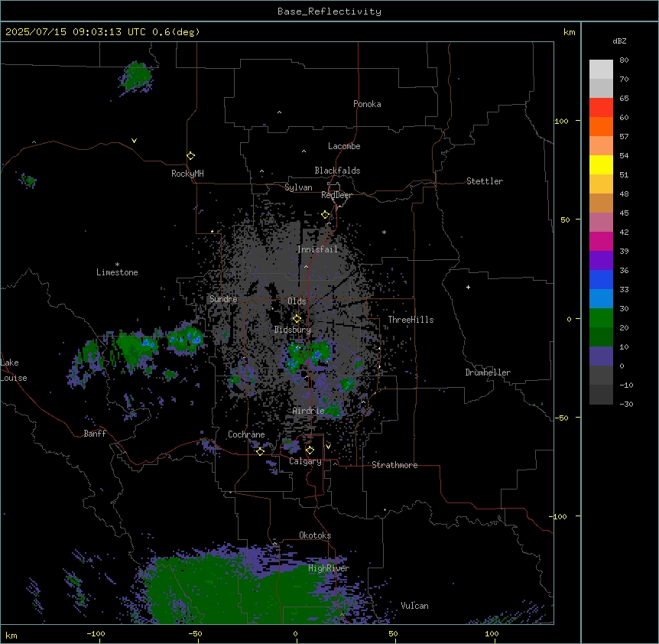659x644 pixels.
Task: Click the Base_Reflectivity title
Action: (x=329, y=11)
